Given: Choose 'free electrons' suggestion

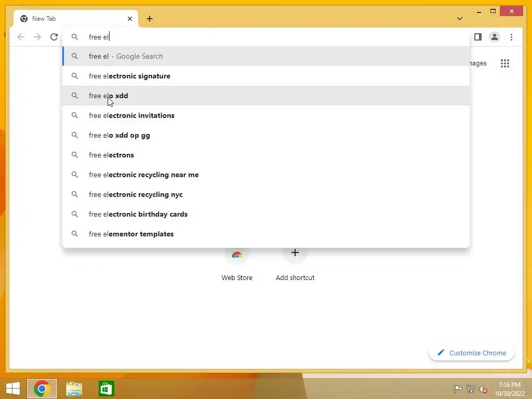Looking at the screenshot, I should (267, 155).
